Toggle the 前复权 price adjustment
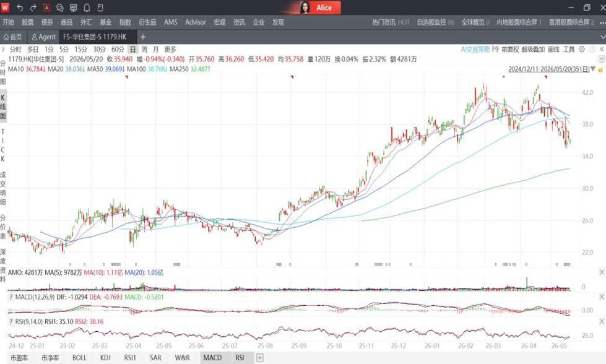Viewport: 606px width, 364px height. [510, 49]
